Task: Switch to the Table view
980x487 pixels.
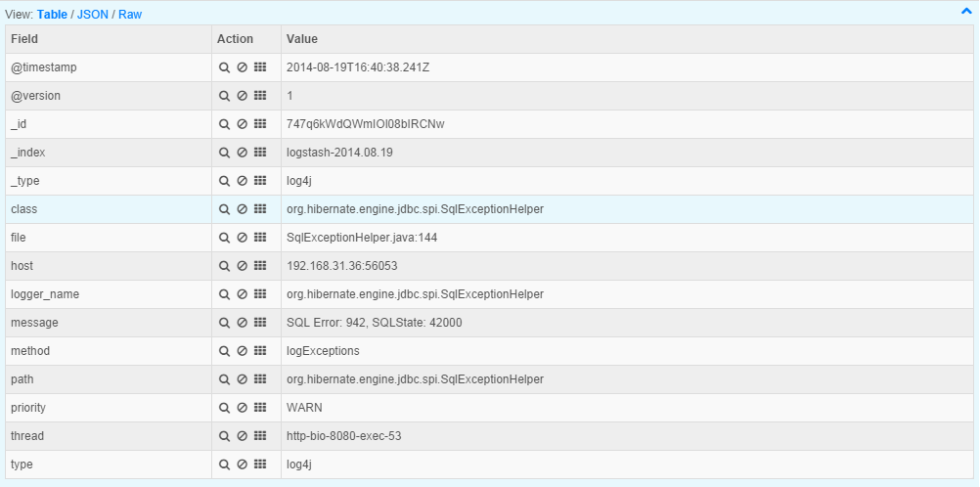Action: (x=52, y=14)
